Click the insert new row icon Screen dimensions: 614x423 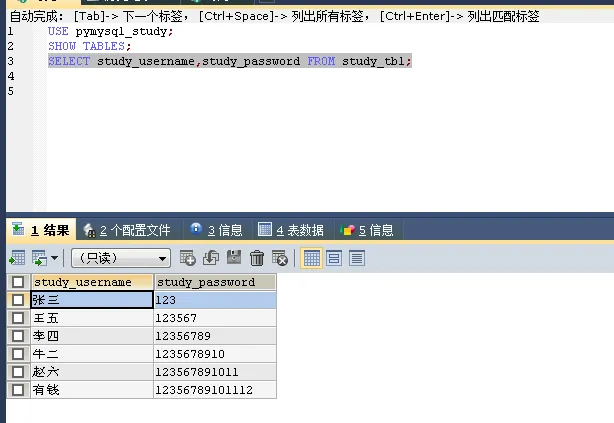point(188,258)
